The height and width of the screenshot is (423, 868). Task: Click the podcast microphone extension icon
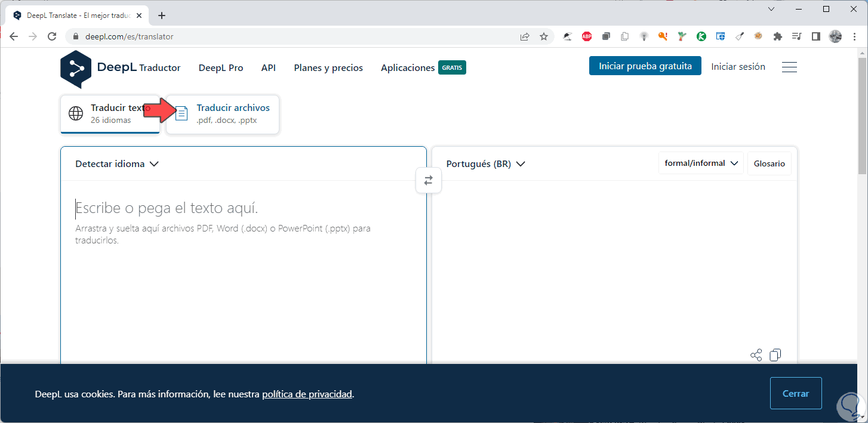644,36
